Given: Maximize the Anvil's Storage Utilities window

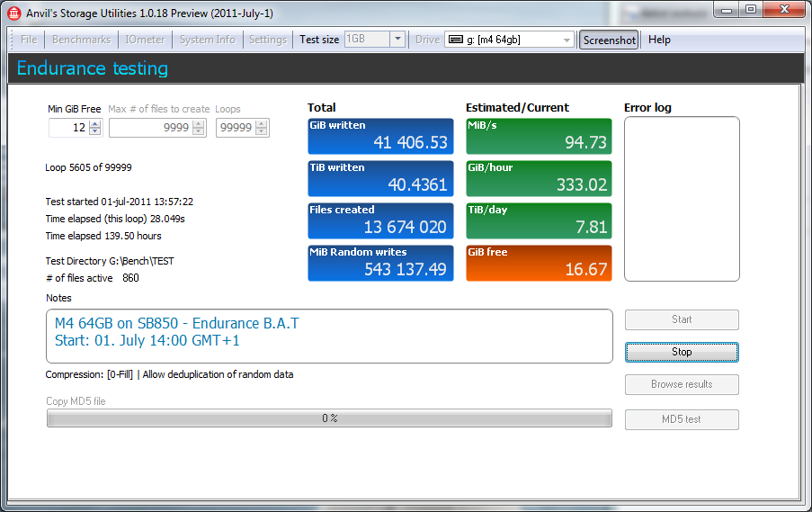Looking at the screenshot, I should coord(751,10).
